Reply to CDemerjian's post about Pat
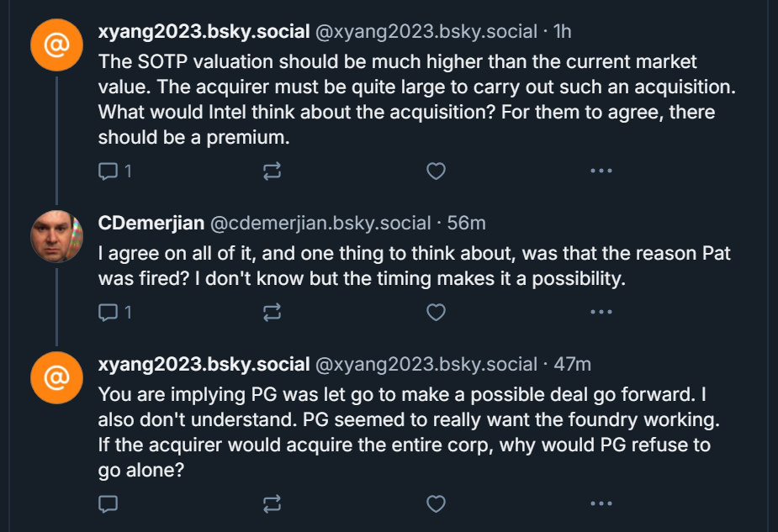 point(108,313)
